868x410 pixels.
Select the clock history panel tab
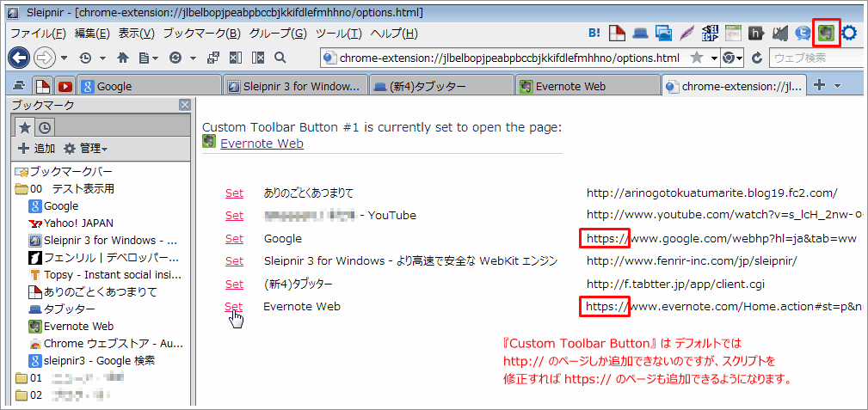(45, 128)
